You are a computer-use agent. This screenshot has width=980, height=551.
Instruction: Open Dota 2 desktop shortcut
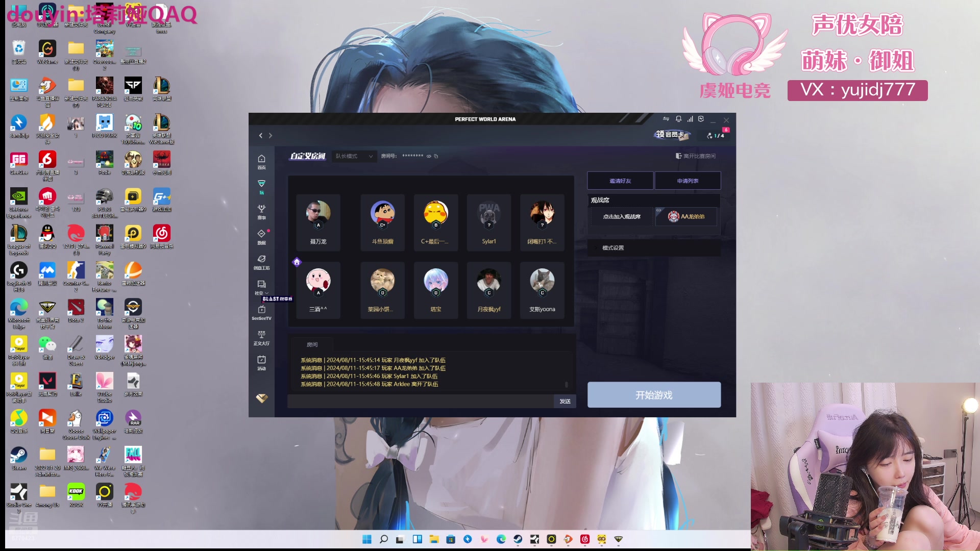pos(76,310)
